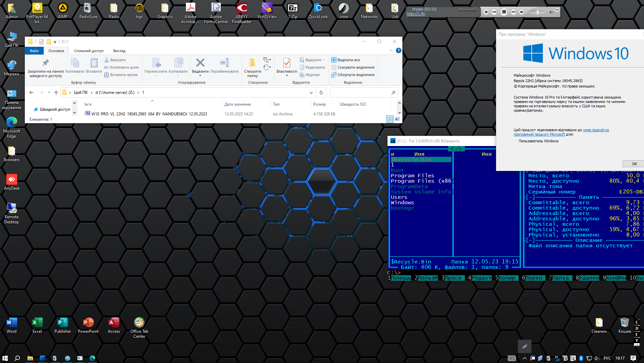Click OK in the About Windows dialog

pos(634,164)
